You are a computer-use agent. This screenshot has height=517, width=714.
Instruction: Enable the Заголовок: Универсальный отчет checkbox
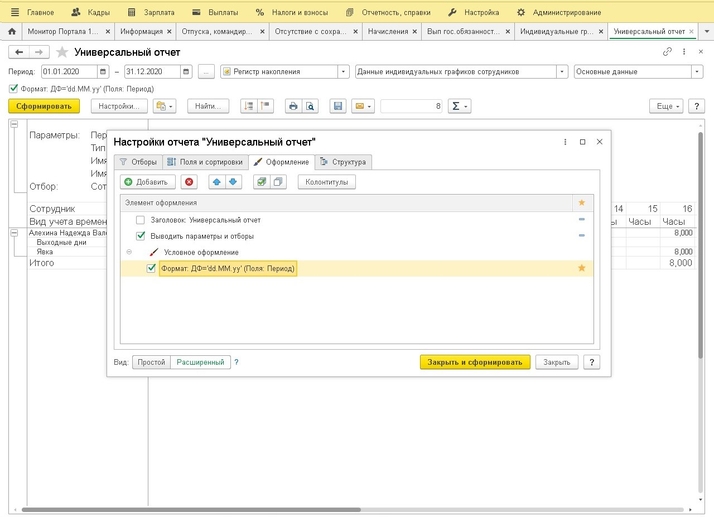point(141,219)
